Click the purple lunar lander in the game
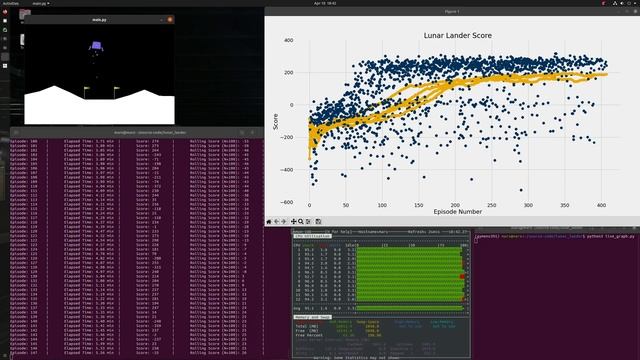The width and height of the screenshot is (640, 360). point(96,46)
